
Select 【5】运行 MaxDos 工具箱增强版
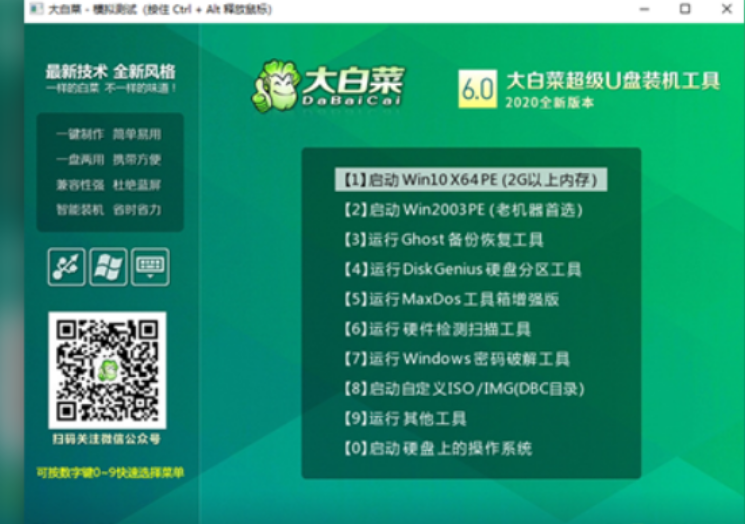tap(451, 299)
